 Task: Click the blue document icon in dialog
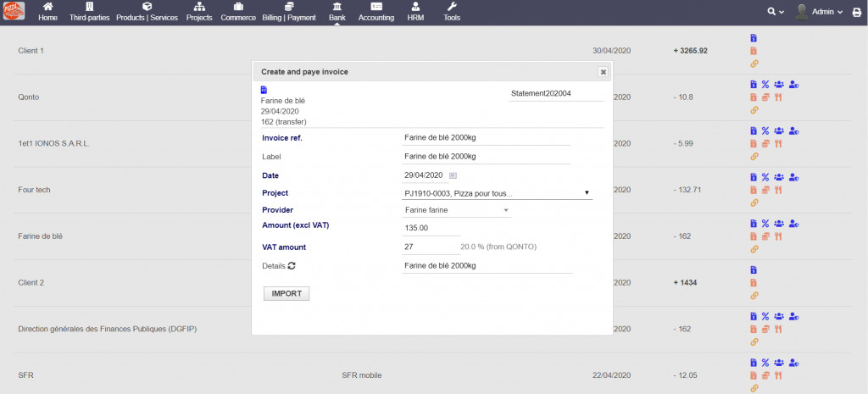(x=264, y=90)
